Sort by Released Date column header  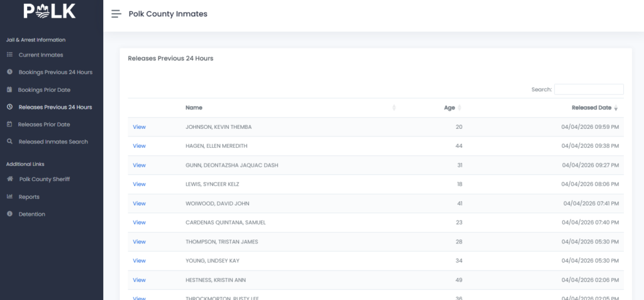coord(591,108)
